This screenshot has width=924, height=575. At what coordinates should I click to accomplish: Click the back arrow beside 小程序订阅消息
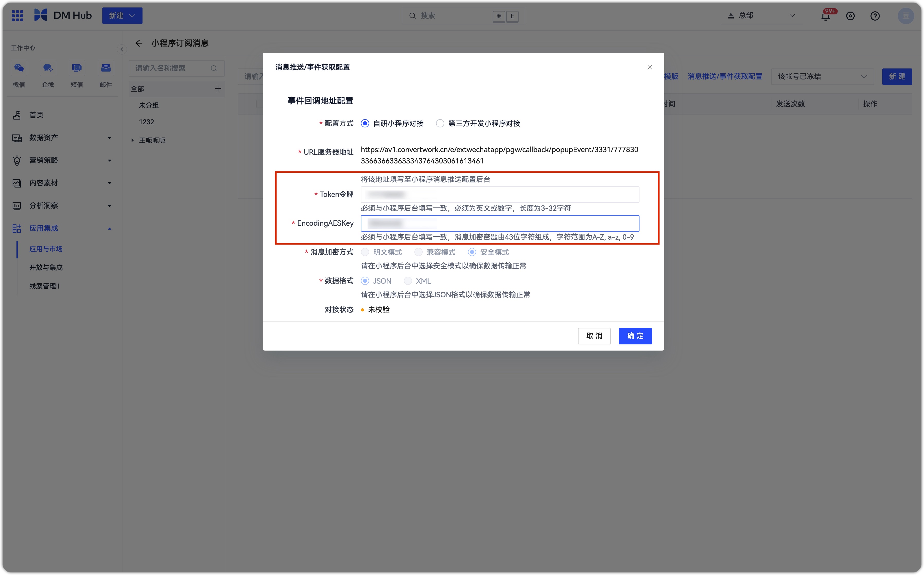click(x=139, y=43)
